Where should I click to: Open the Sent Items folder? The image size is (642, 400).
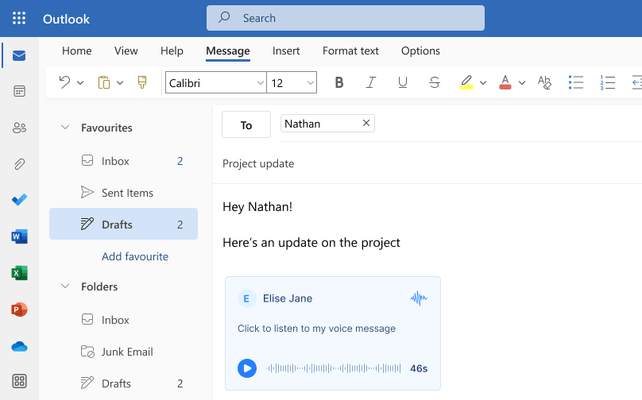123,192
